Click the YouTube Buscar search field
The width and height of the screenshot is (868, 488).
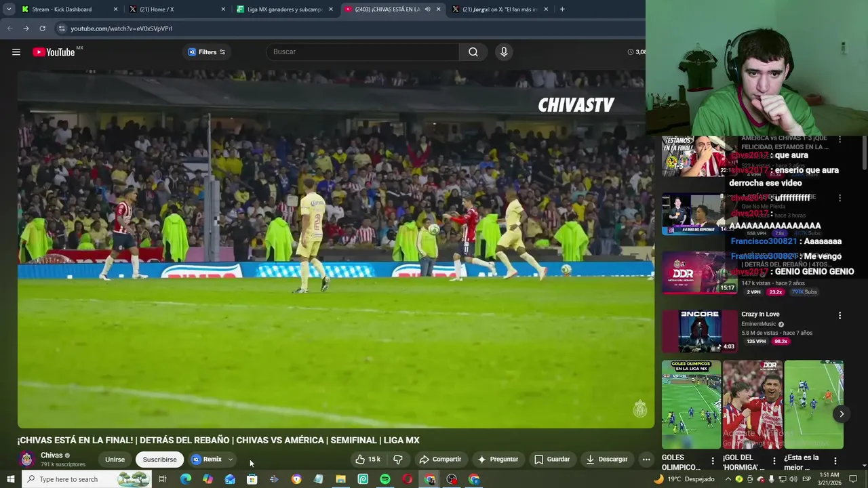tap(363, 52)
